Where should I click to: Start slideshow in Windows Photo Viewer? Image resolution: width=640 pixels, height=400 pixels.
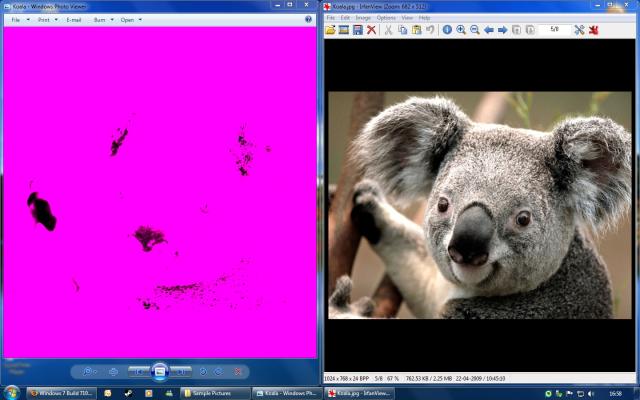[x=159, y=371]
